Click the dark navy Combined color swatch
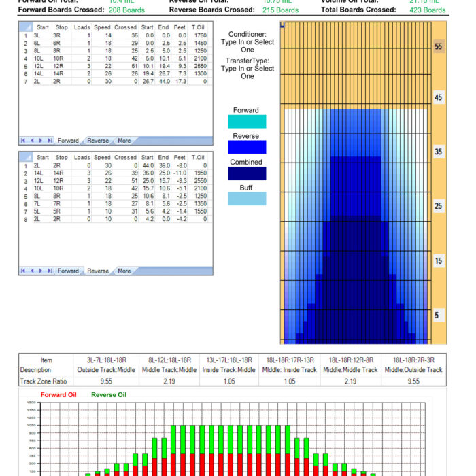Screen dimensions: 476x476 (x=247, y=173)
